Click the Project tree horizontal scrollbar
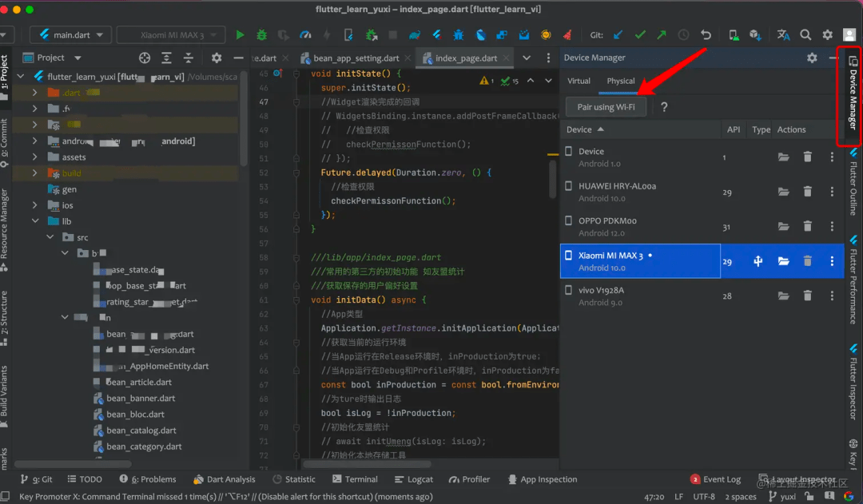Image resolution: width=863 pixels, height=504 pixels. click(74, 464)
